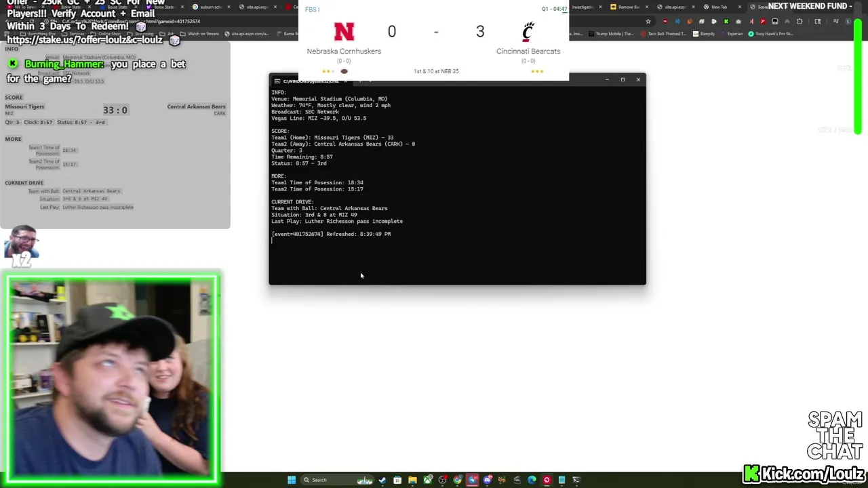
Task: Minimize the command prompt window
Action: [x=607, y=80]
